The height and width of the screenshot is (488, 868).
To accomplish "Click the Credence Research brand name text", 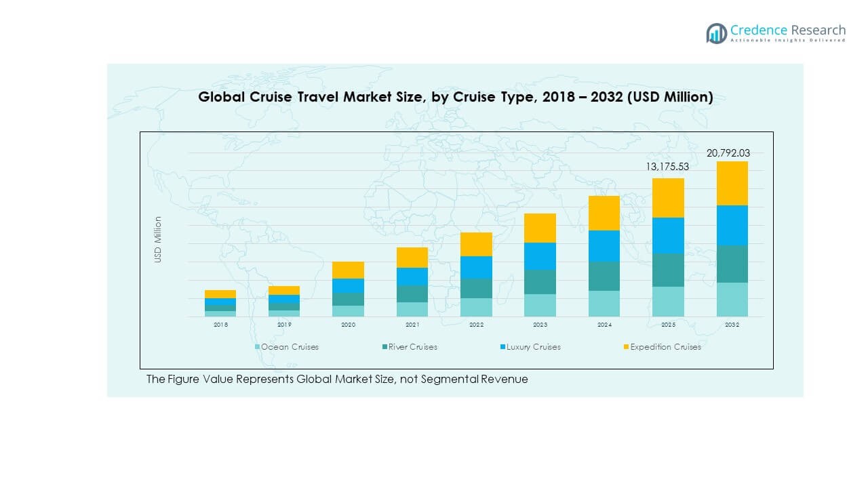I will [x=788, y=30].
